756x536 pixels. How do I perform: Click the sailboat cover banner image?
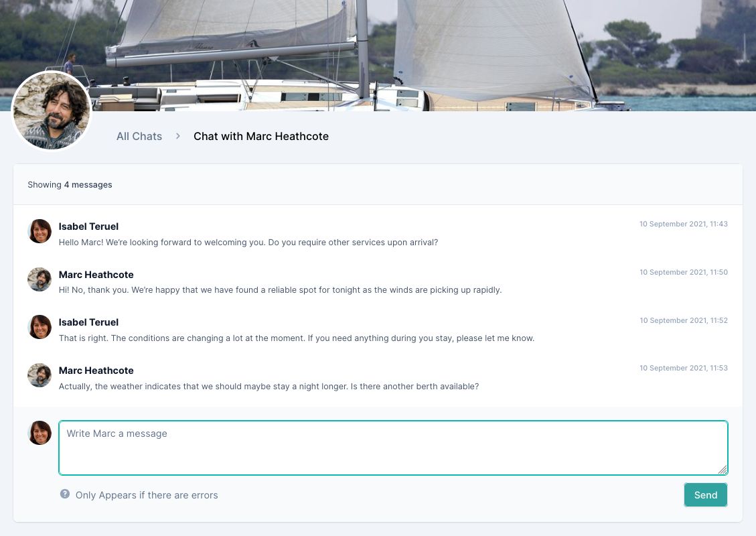pyautogui.click(x=378, y=56)
